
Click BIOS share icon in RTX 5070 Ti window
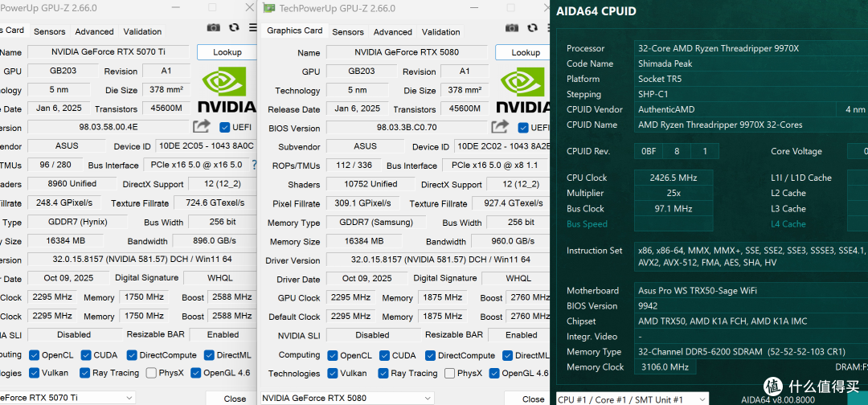click(x=201, y=127)
